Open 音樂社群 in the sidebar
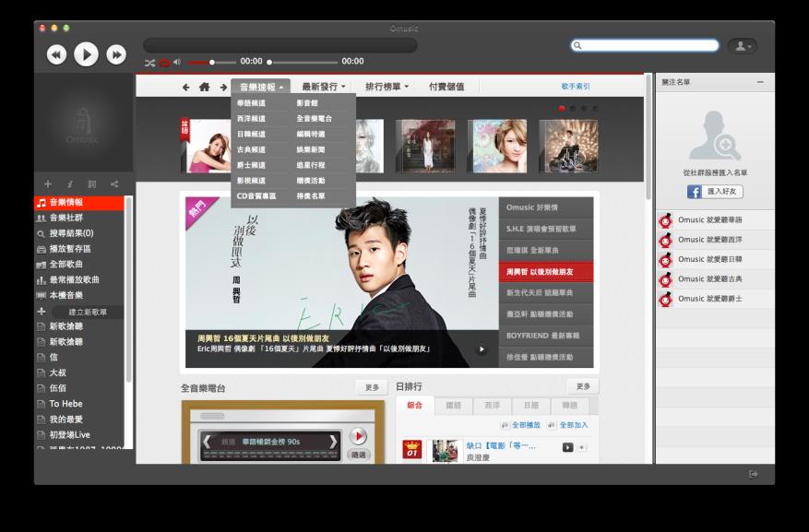The image size is (809, 532). pyautogui.click(x=79, y=219)
